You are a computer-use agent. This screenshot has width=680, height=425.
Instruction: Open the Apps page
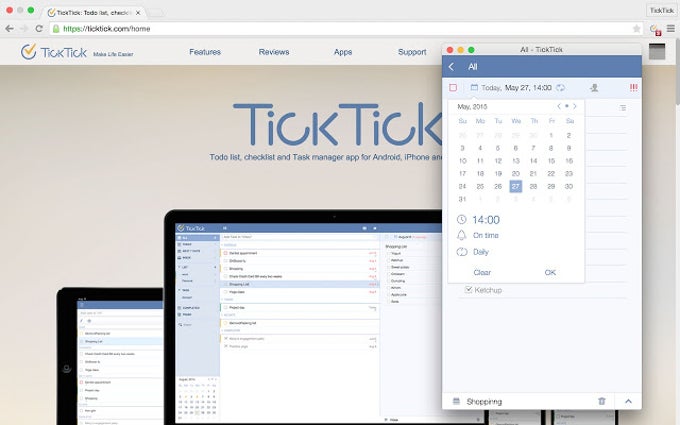(x=343, y=52)
